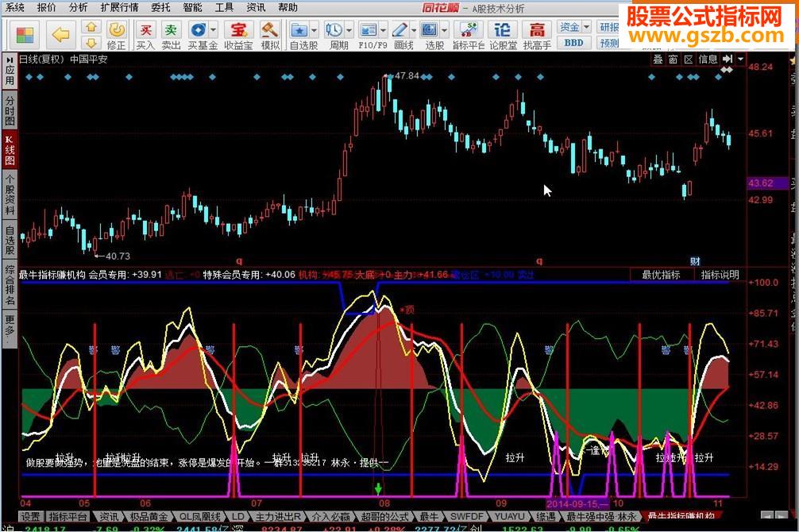
Task: Click the F10/F9 info icon
Action: pyautogui.click(x=368, y=30)
